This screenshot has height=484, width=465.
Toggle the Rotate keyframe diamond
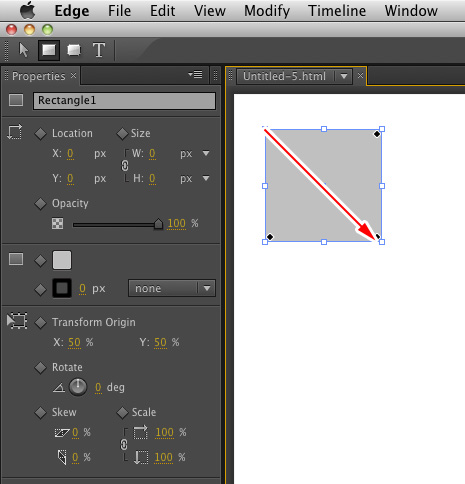pos(40,368)
